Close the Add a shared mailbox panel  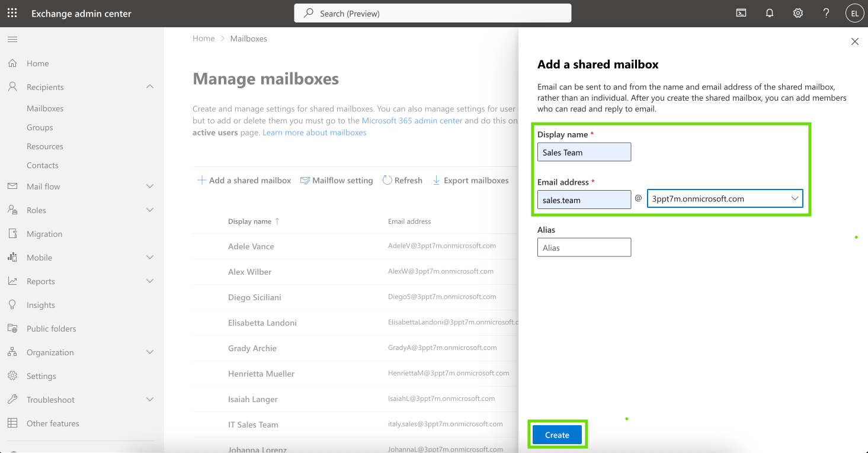point(854,41)
